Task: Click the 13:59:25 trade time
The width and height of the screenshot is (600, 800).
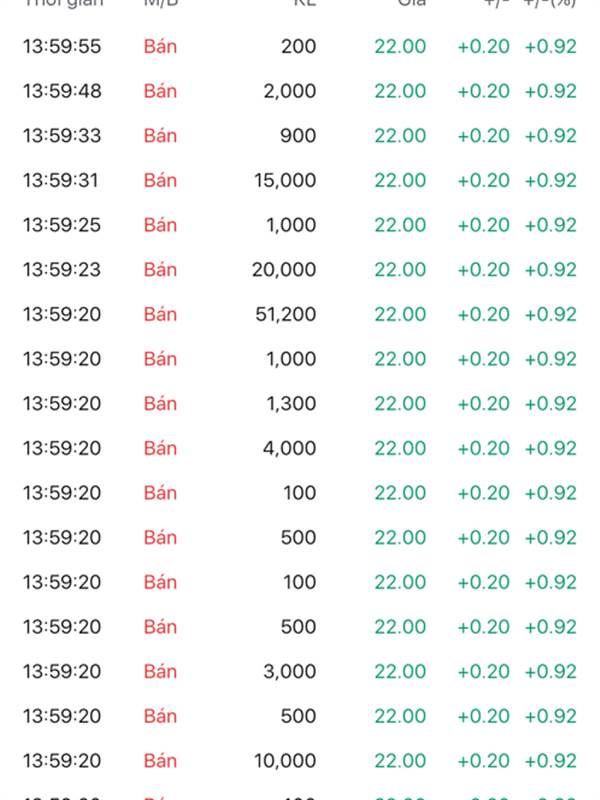Action: click(x=62, y=225)
